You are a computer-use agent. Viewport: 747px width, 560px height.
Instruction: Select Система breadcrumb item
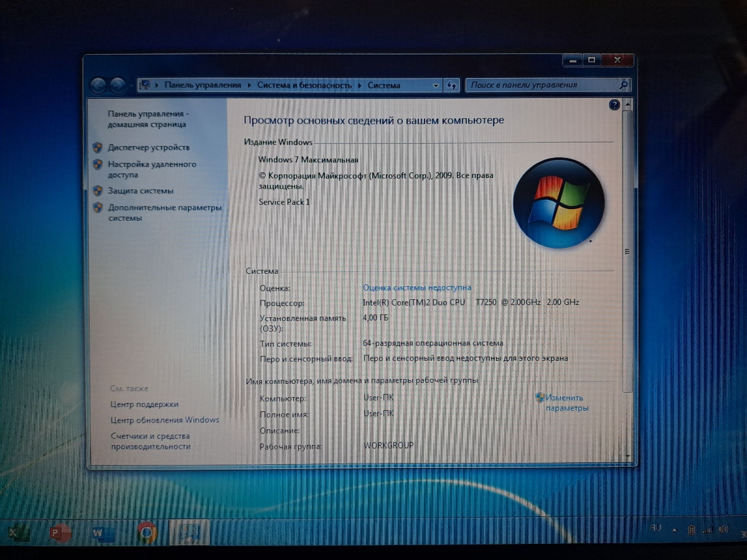pos(384,85)
